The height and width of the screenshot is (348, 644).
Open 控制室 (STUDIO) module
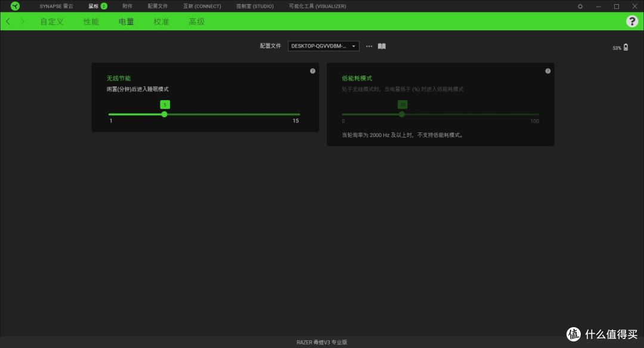click(x=255, y=6)
